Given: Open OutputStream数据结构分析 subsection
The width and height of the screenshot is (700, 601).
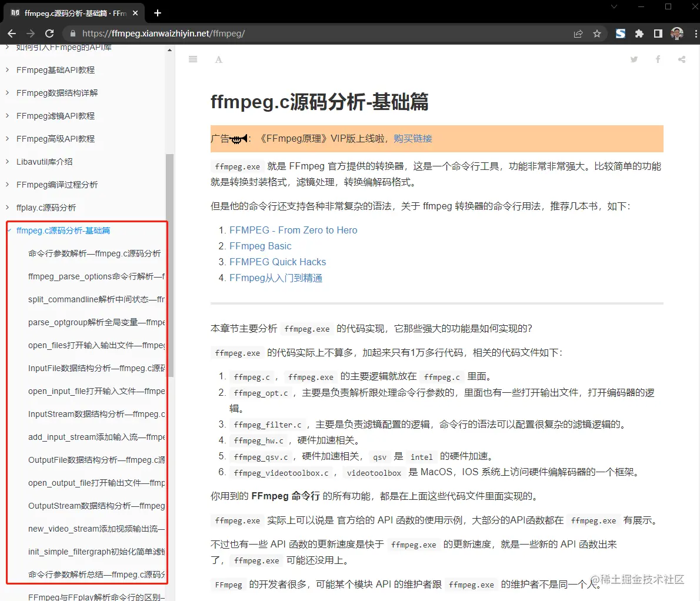Looking at the screenshot, I should (x=96, y=506).
